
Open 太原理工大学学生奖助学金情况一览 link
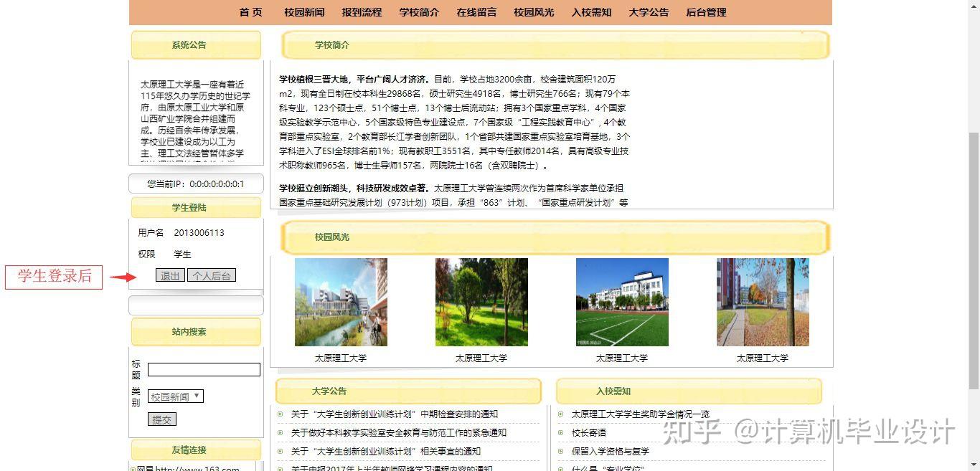tap(640, 414)
